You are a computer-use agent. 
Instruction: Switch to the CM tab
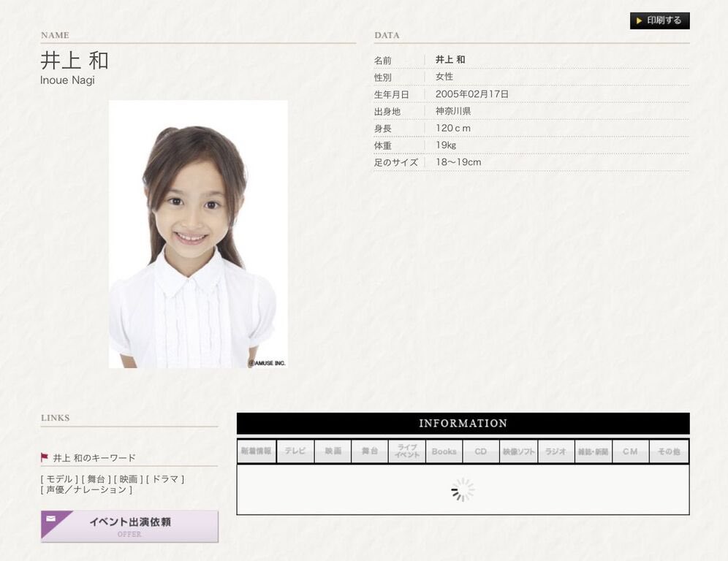[x=630, y=451]
